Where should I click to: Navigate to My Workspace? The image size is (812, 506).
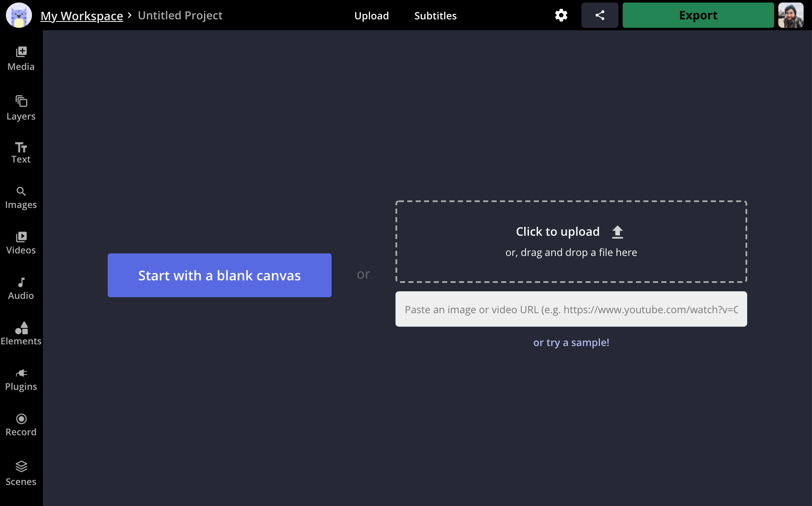(82, 15)
